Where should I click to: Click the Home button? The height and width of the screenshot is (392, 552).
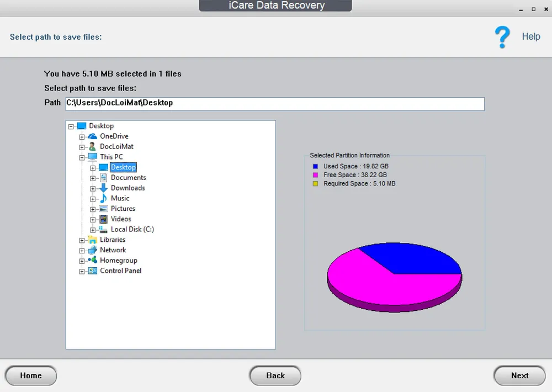tap(31, 375)
